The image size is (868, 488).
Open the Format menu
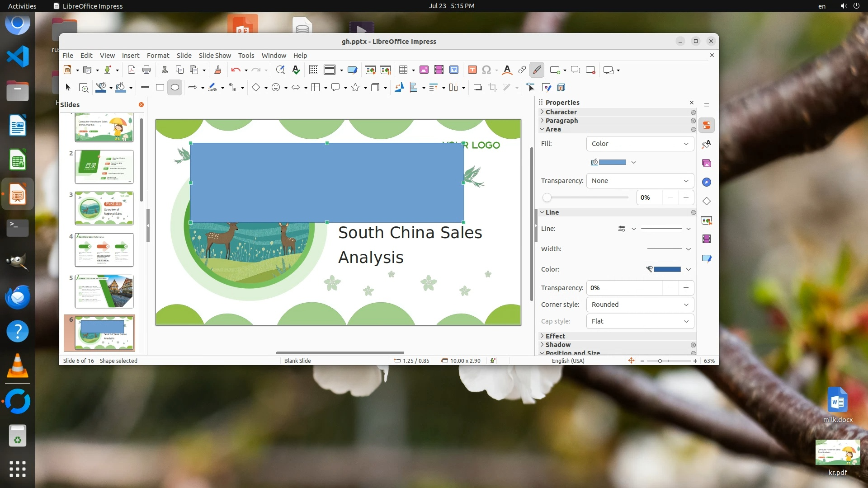pyautogui.click(x=158, y=56)
